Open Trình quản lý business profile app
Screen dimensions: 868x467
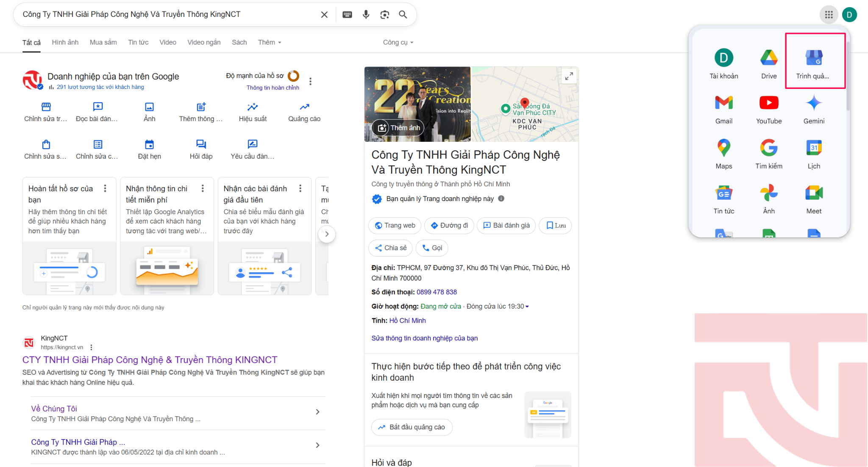[814, 64]
